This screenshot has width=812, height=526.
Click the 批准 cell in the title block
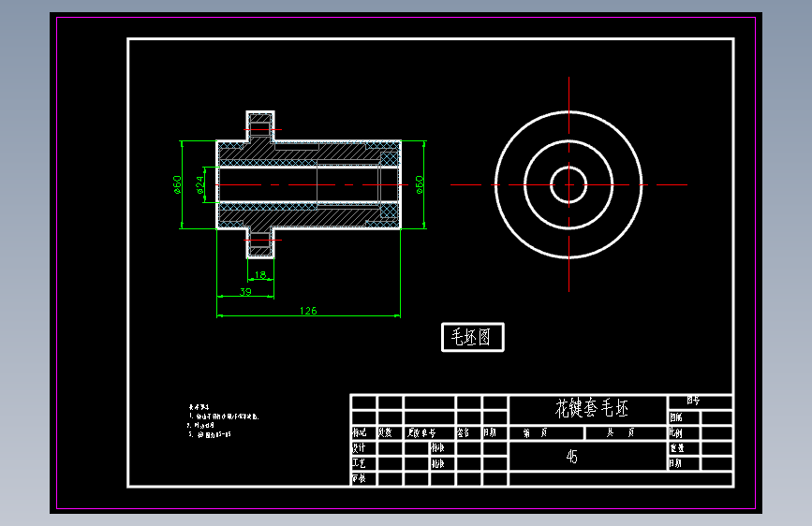point(443,463)
